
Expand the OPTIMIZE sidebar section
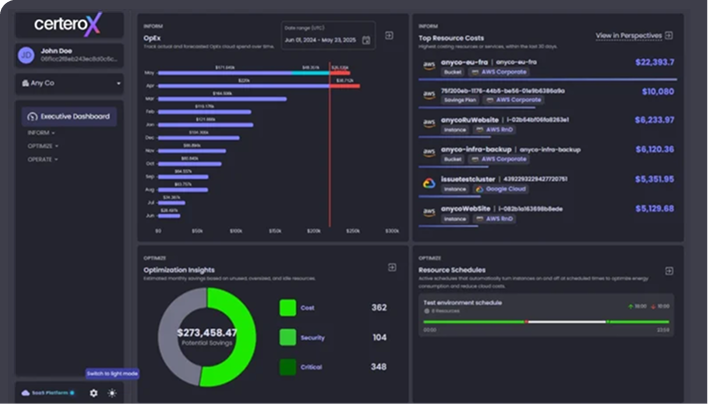click(43, 145)
